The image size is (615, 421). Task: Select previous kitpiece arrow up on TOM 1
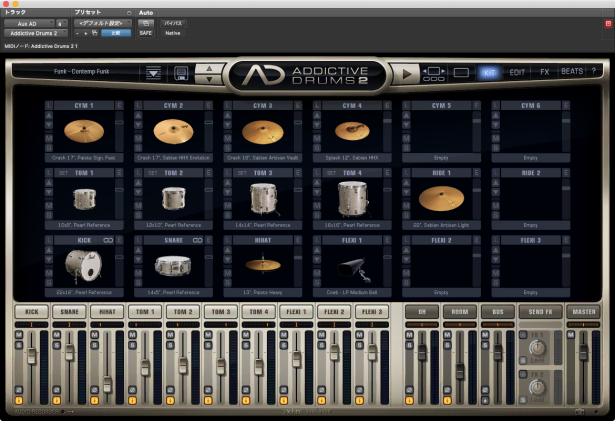coord(49,182)
